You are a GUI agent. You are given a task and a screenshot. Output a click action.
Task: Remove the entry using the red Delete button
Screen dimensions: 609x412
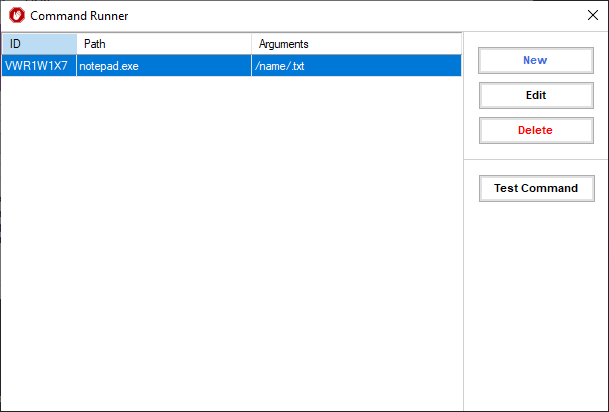pos(536,130)
